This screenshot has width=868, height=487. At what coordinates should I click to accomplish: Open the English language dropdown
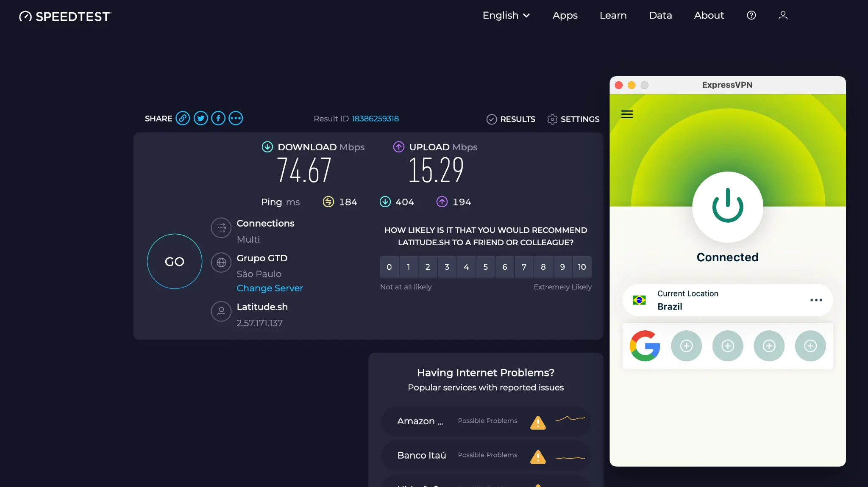pos(506,15)
